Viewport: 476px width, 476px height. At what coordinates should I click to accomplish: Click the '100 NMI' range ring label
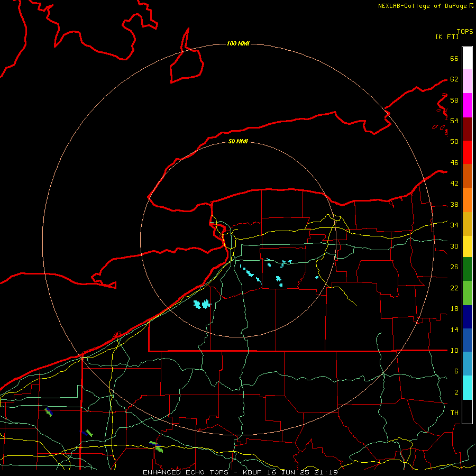[x=238, y=44]
